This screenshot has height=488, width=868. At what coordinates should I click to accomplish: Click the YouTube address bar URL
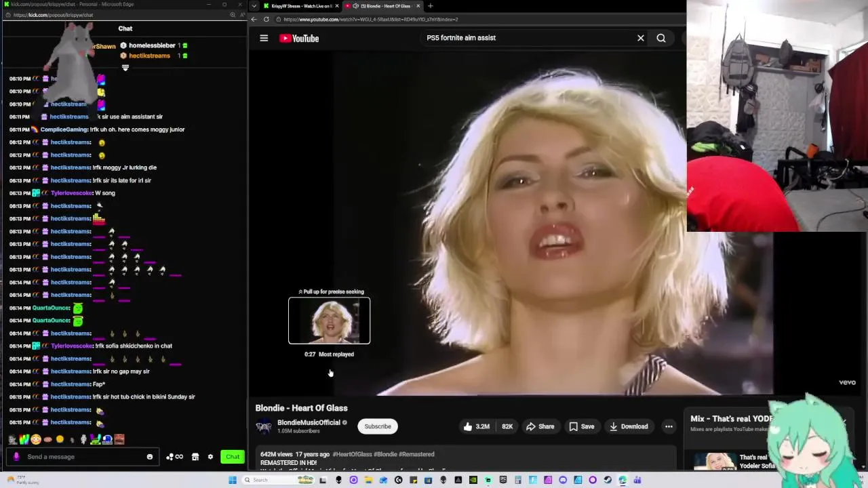coord(371,19)
